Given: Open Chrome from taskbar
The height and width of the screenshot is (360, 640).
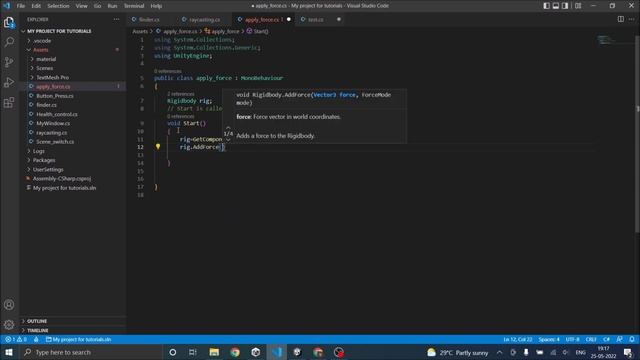Looking at the screenshot, I should click(x=235, y=352).
